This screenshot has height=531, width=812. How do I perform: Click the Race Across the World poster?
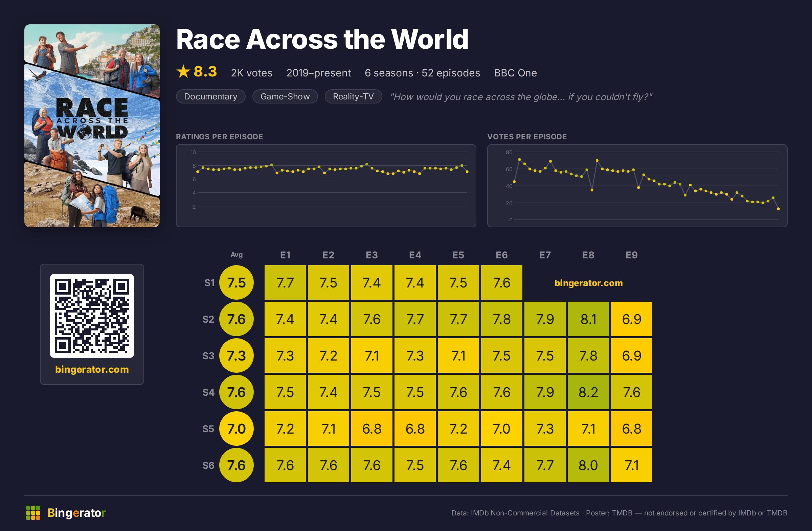92,125
